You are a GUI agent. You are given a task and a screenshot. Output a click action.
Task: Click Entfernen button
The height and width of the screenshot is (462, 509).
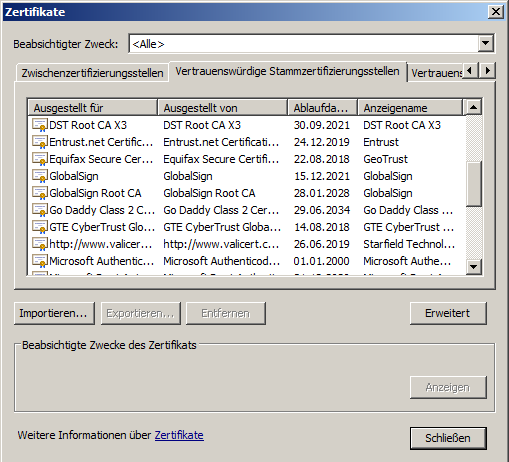[x=226, y=313]
